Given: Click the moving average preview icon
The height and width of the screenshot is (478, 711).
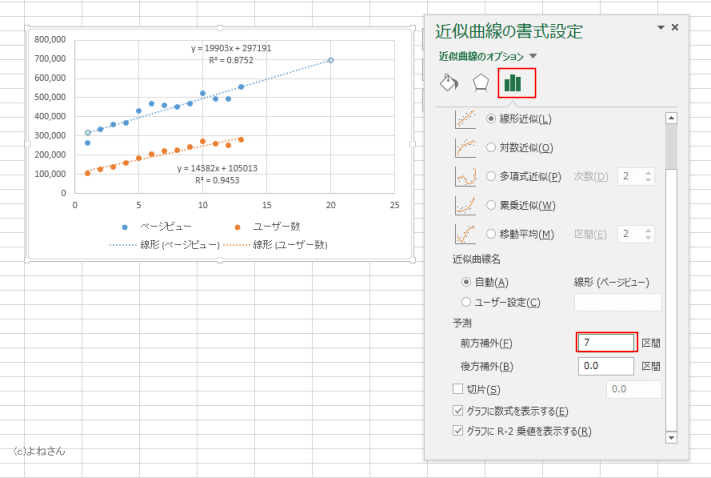Looking at the screenshot, I should (465, 234).
